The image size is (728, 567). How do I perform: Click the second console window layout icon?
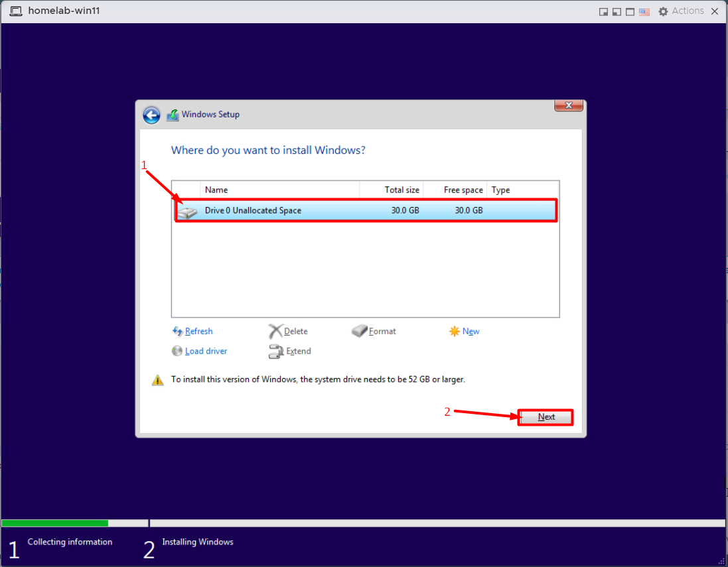pos(617,11)
